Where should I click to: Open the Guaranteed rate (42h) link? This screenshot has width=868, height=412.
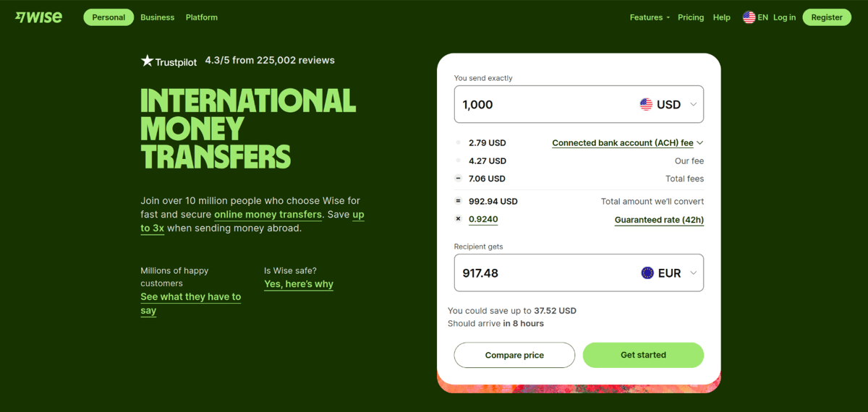coord(659,220)
